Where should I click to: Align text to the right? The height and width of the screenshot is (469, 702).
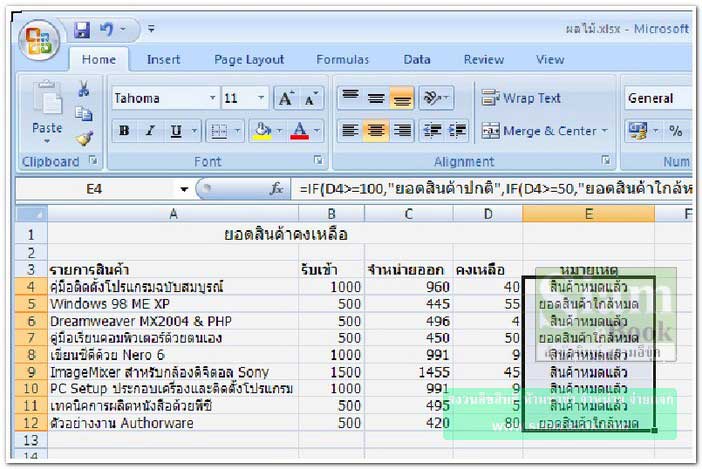click(x=402, y=131)
